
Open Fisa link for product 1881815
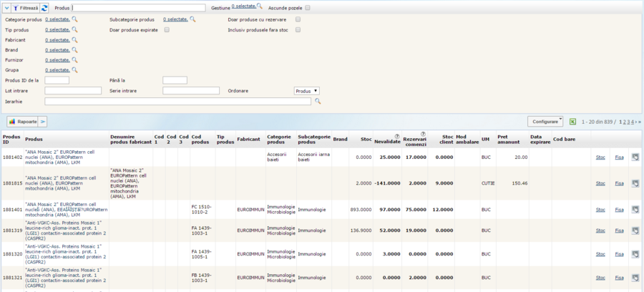618,183
